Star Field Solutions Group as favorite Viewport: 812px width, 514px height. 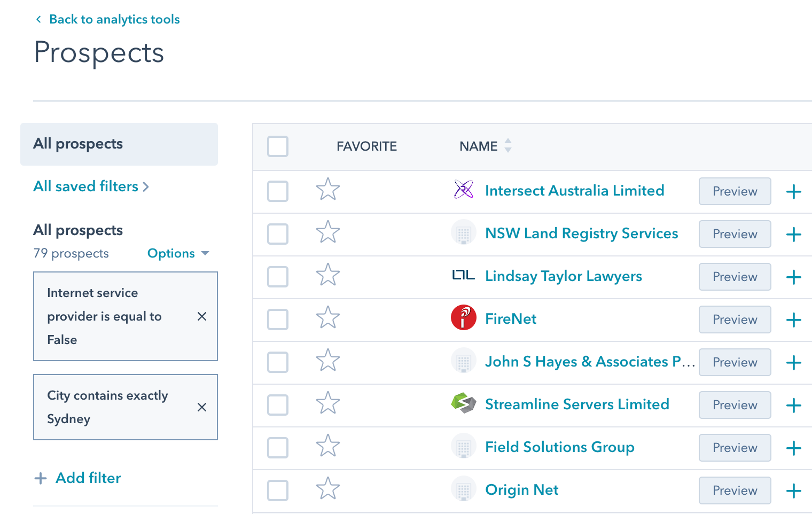pyautogui.click(x=327, y=446)
